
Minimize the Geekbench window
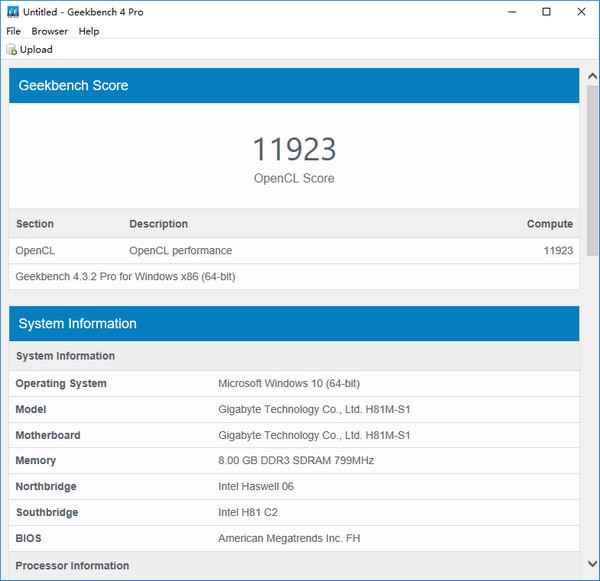pos(512,12)
